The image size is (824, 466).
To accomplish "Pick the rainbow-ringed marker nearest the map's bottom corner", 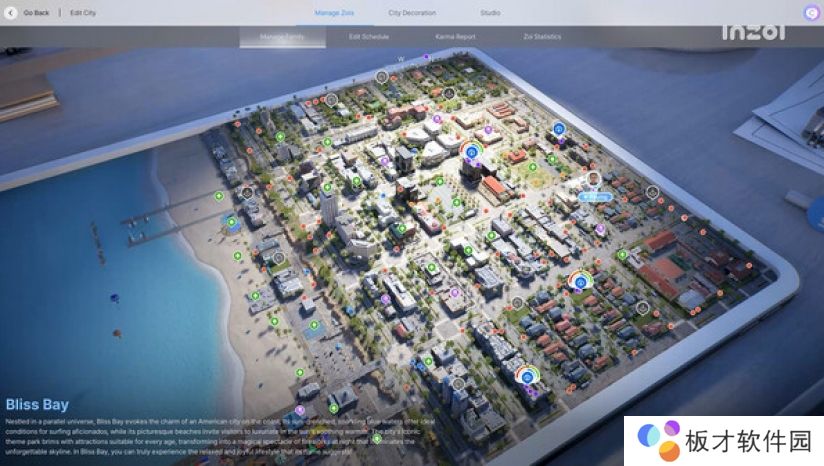I will (x=527, y=376).
